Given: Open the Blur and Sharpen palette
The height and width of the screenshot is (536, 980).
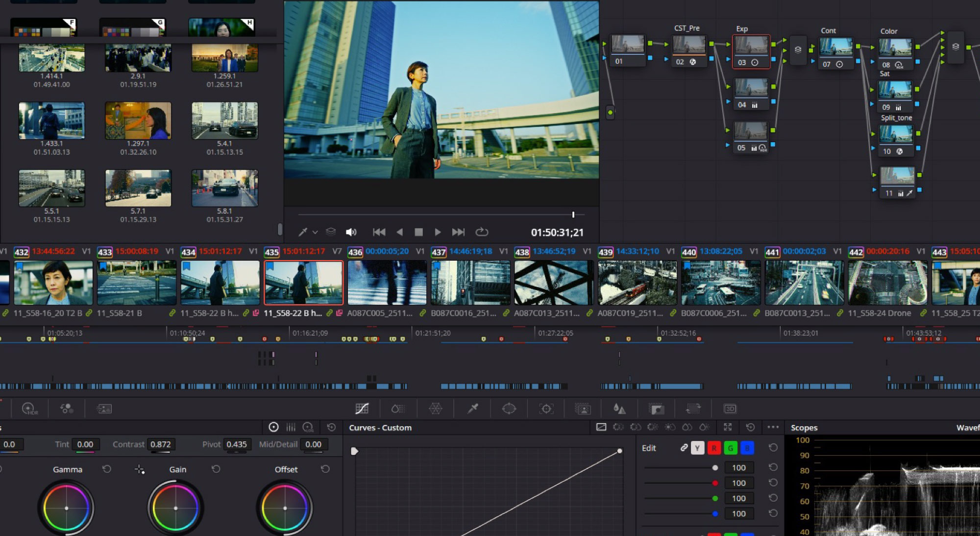Looking at the screenshot, I should point(619,409).
